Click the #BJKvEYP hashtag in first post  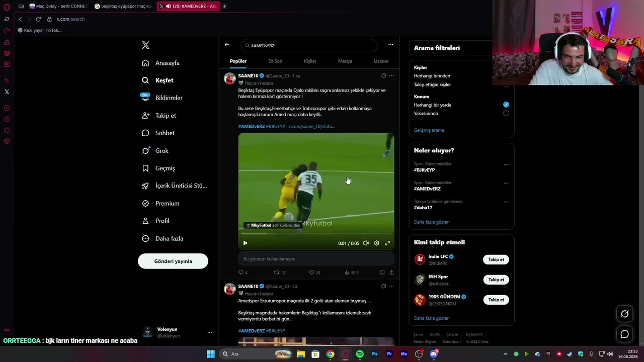pos(275,127)
